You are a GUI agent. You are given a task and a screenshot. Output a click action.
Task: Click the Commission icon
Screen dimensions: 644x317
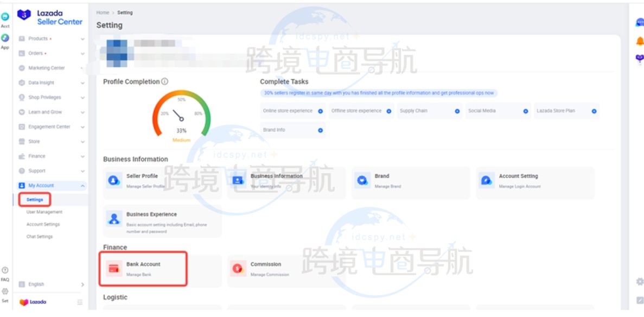click(x=238, y=268)
